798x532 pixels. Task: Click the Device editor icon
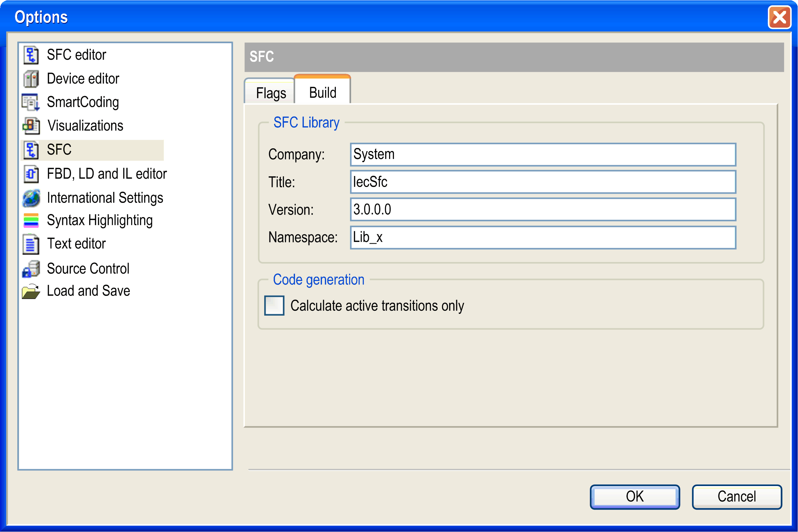31,79
